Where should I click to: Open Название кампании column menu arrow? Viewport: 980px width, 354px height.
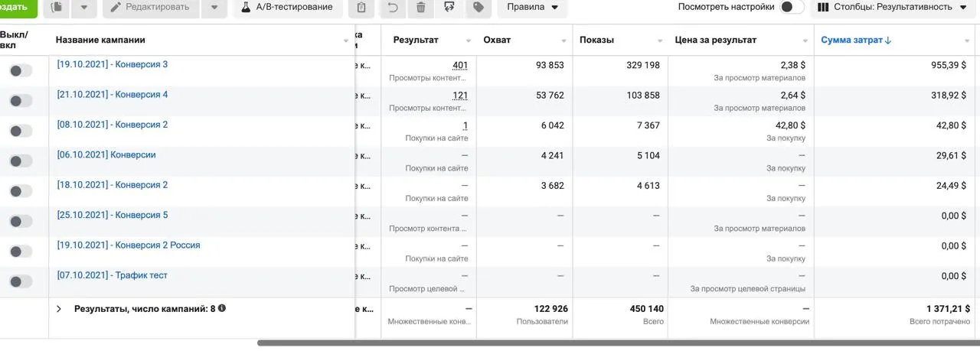(346, 41)
